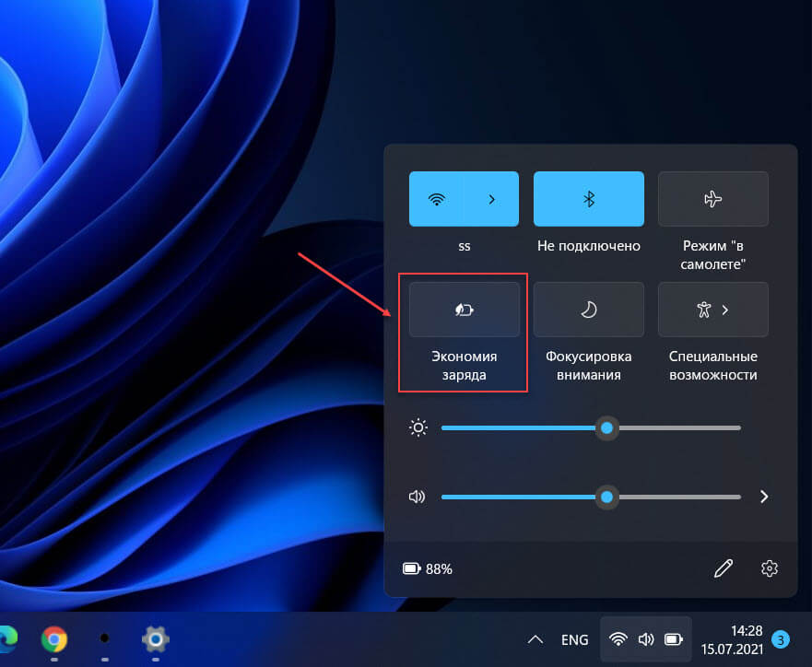Open clock and date 14:28 flyout
The height and width of the screenshot is (667, 812).
pos(732,639)
